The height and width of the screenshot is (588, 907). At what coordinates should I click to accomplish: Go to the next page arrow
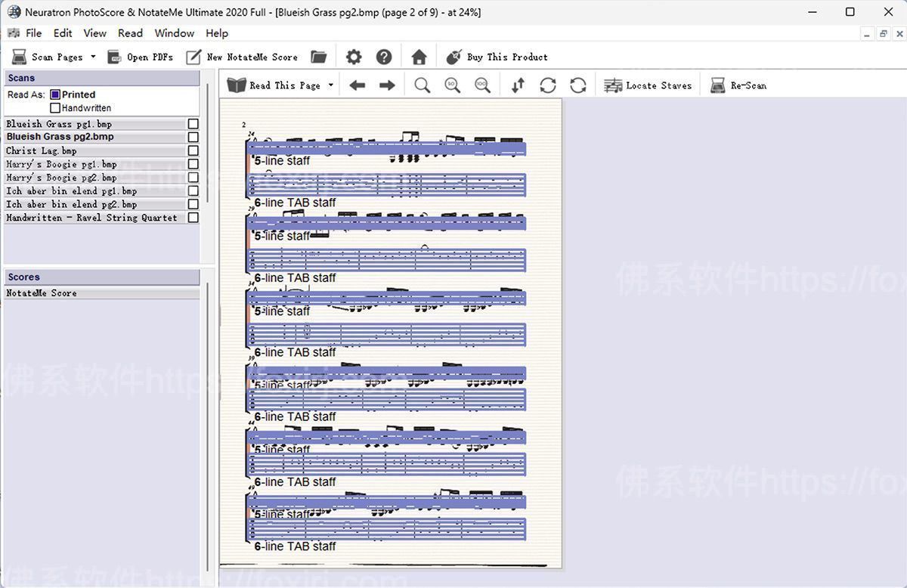pos(387,86)
